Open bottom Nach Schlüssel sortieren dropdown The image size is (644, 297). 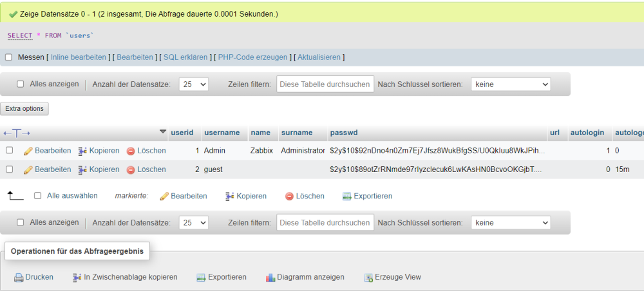[x=511, y=223]
